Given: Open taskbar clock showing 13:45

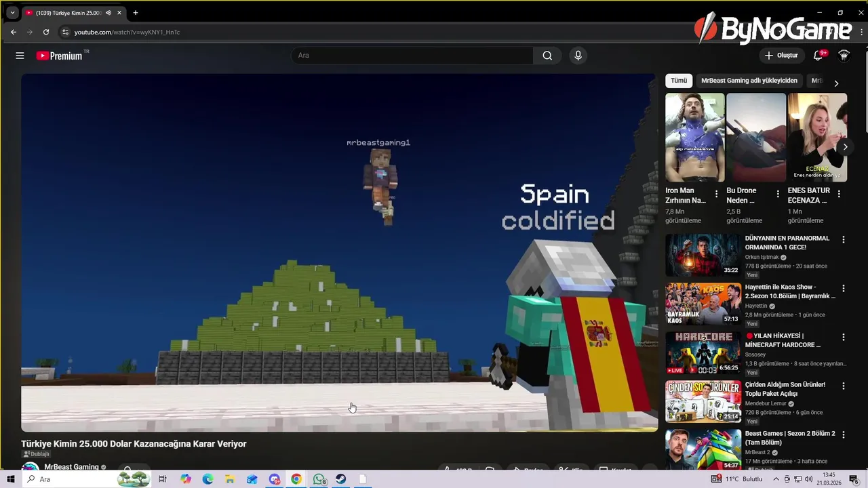Looking at the screenshot, I should 829,479.
